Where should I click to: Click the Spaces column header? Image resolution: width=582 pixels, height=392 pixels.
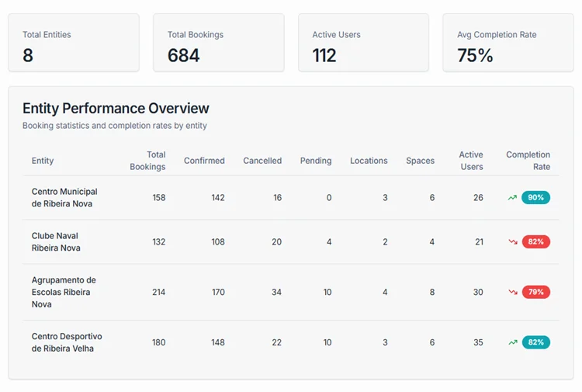pyautogui.click(x=420, y=161)
